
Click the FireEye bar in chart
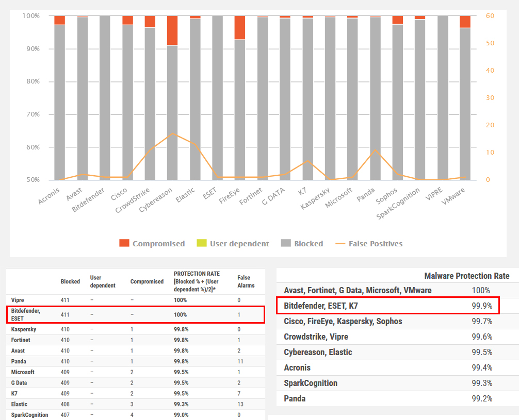pos(240,97)
